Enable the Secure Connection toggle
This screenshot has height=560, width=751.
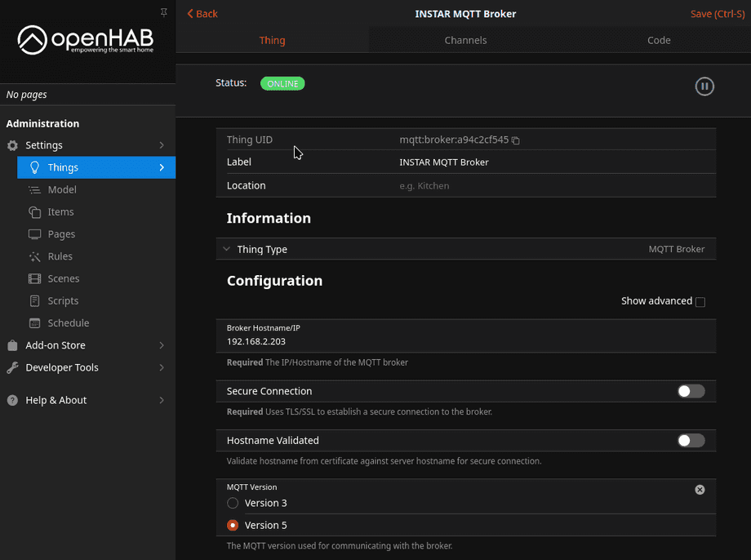click(690, 391)
